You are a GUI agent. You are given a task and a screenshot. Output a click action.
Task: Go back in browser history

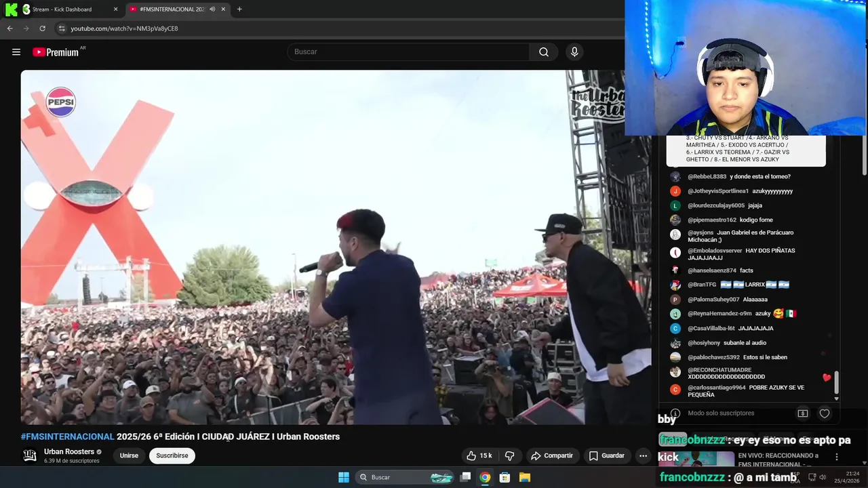[9, 28]
